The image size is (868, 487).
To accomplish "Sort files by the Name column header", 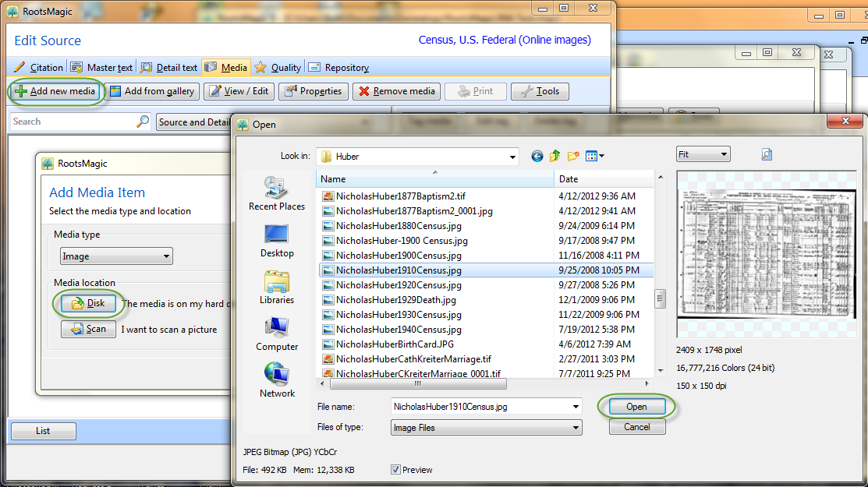I will 435,179.
